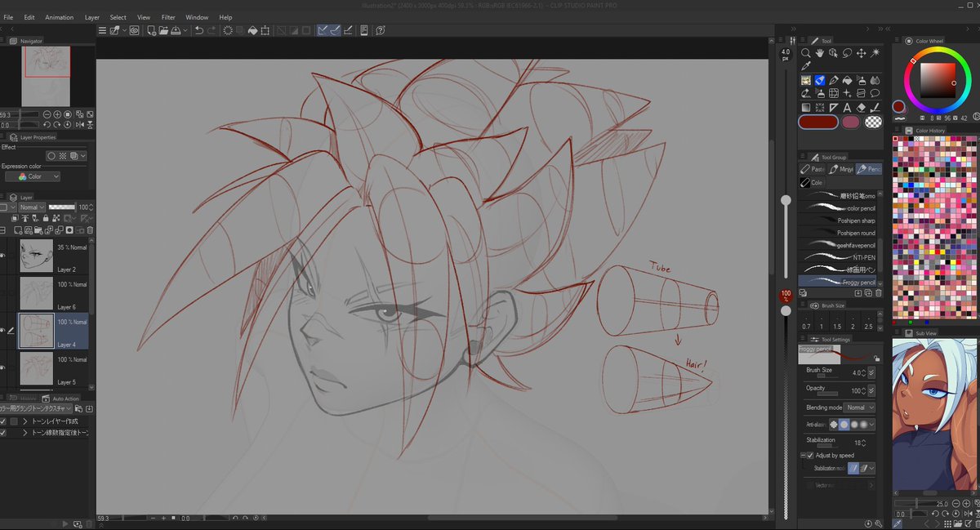Select the Froggy pencil brush
Viewport: 980px width, 530px height.
(x=837, y=282)
